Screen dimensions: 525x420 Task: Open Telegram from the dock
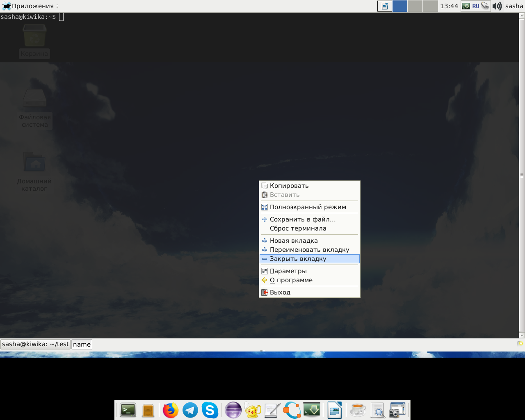[190, 410]
